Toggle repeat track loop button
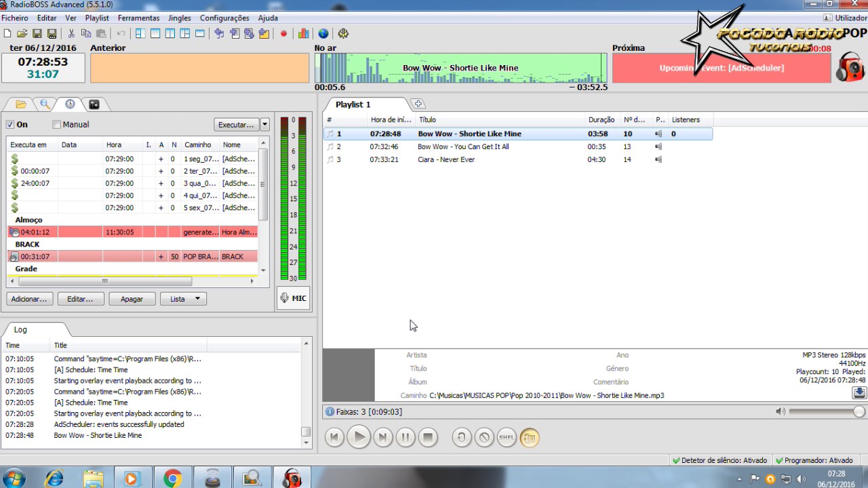The width and height of the screenshot is (868, 488). [462, 438]
